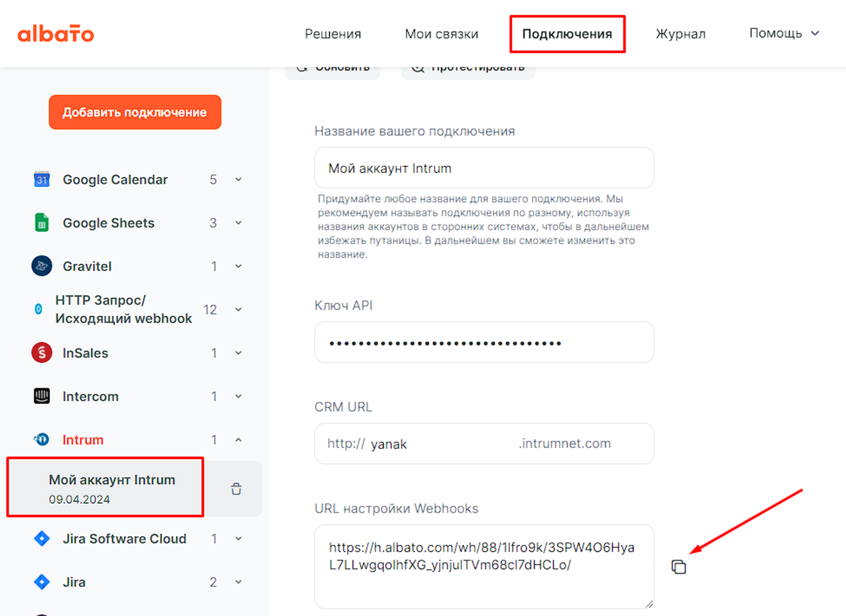Switch to the Журнал tab
This screenshot has height=616, width=846.
[681, 34]
